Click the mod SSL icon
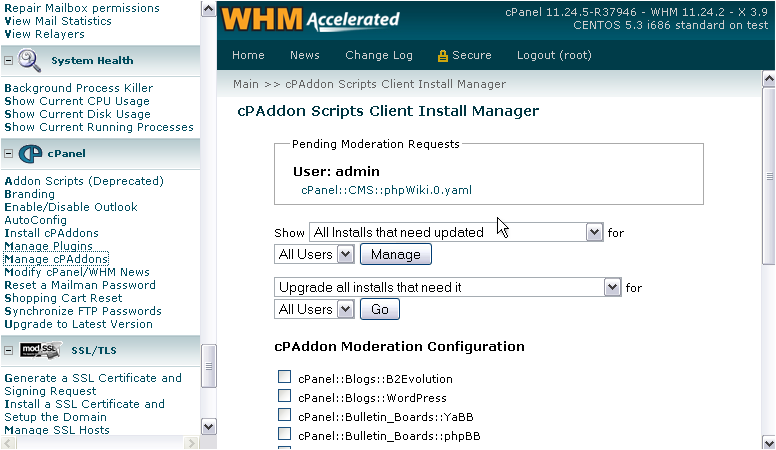 [41, 350]
